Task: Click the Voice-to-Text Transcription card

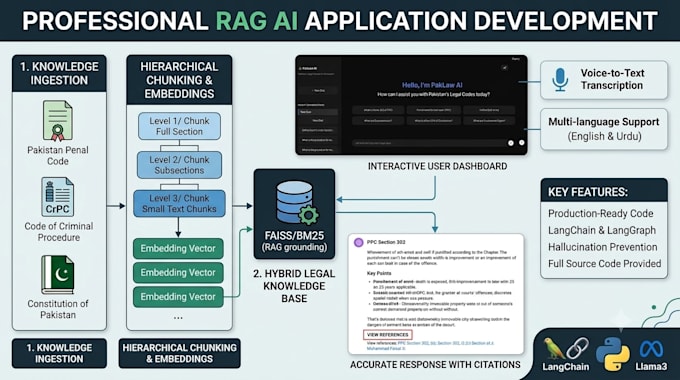Action: pos(604,80)
